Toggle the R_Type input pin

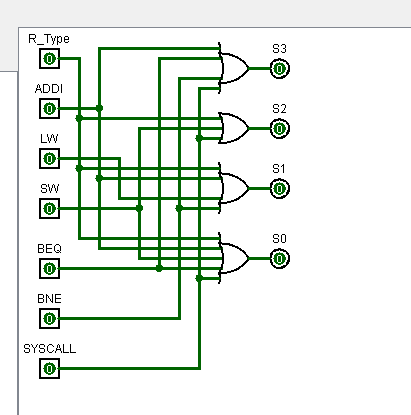coord(50,59)
